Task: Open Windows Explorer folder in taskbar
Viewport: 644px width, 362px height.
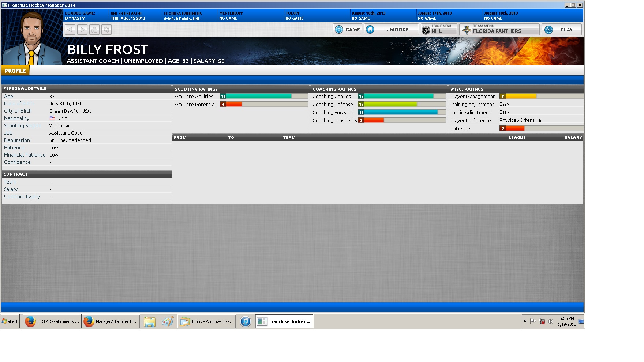Action: (150, 321)
